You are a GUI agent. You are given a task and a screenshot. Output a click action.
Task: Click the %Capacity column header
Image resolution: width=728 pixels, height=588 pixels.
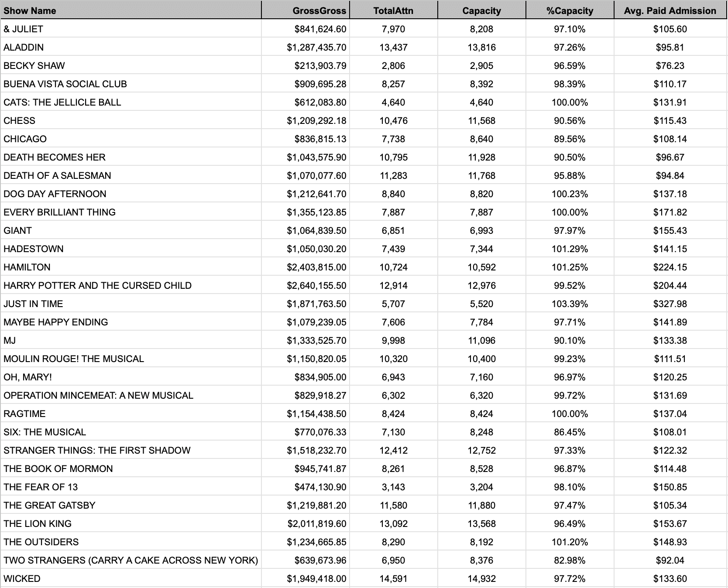(x=570, y=11)
